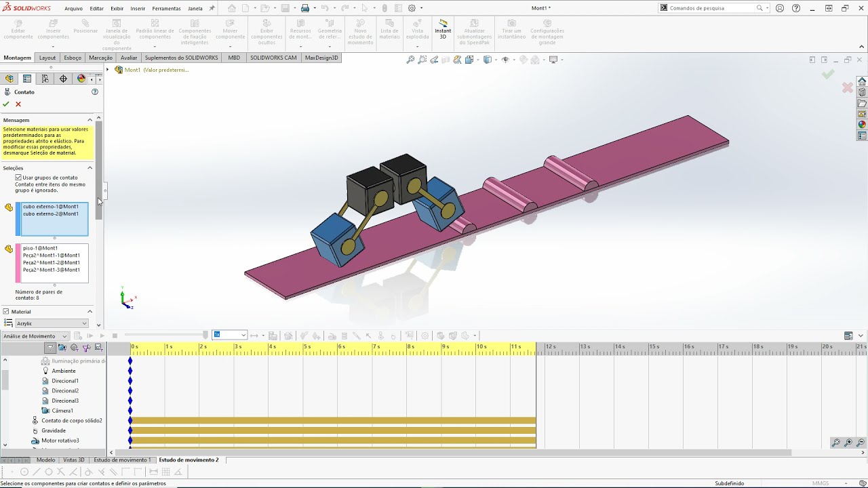Viewport: 868px width, 488px height.
Task: Switch to 'Estudo de movimento 1' tab
Action: (122, 460)
